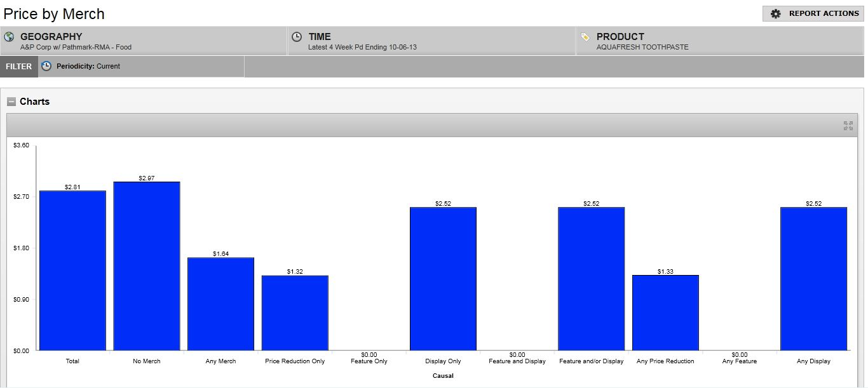The width and height of the screenshot is (868, 388).
Task: Click the Total bar in the chart
Action: [x=72, y=270]
